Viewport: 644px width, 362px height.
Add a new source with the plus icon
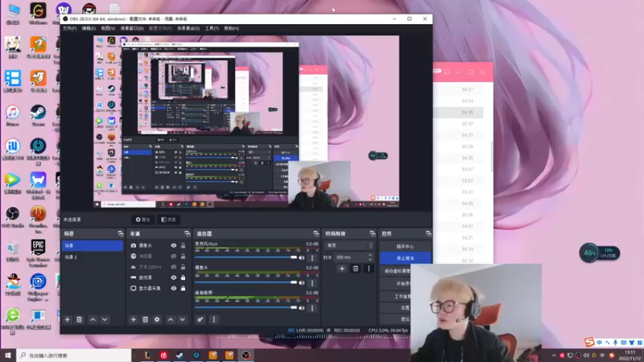(x=133, y=319)
